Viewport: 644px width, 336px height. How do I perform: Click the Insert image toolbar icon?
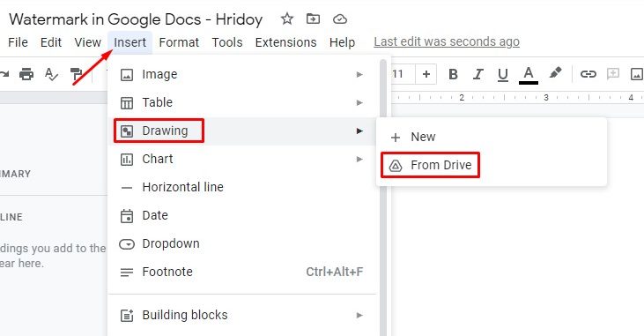pos(637,74)
